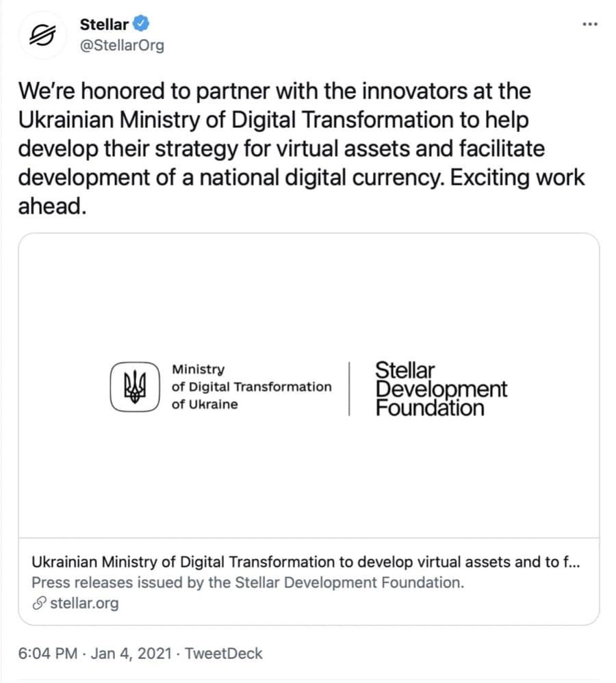Select the 'Ministry of Digital Transformation of Ukraine' label
This screenshot has width=616, height=683.
(x=251, y=387)
